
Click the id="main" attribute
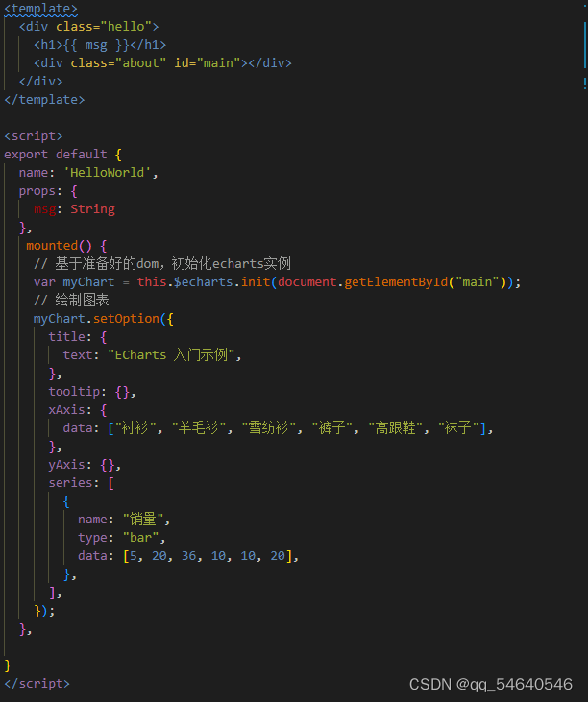(208, 63)
